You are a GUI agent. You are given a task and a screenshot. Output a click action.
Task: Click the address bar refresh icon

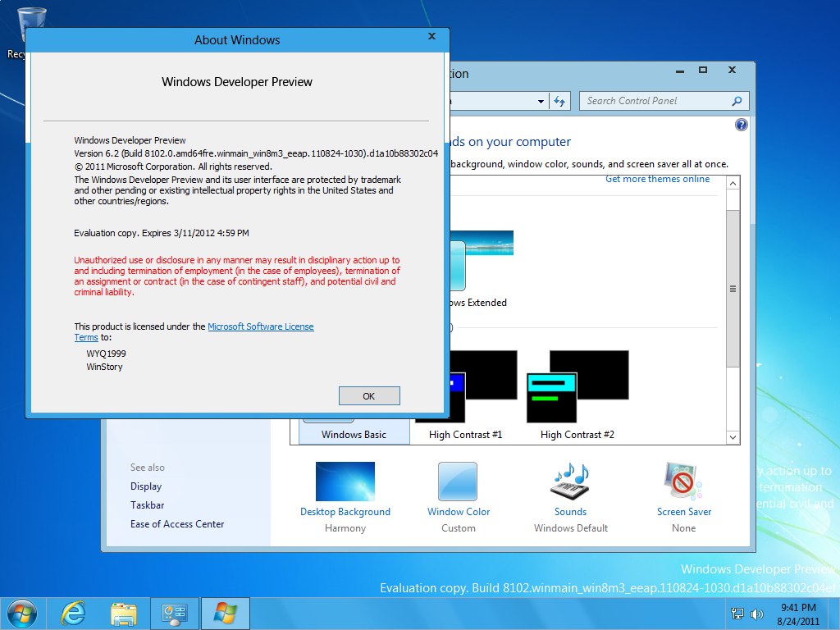click(559, 101)
